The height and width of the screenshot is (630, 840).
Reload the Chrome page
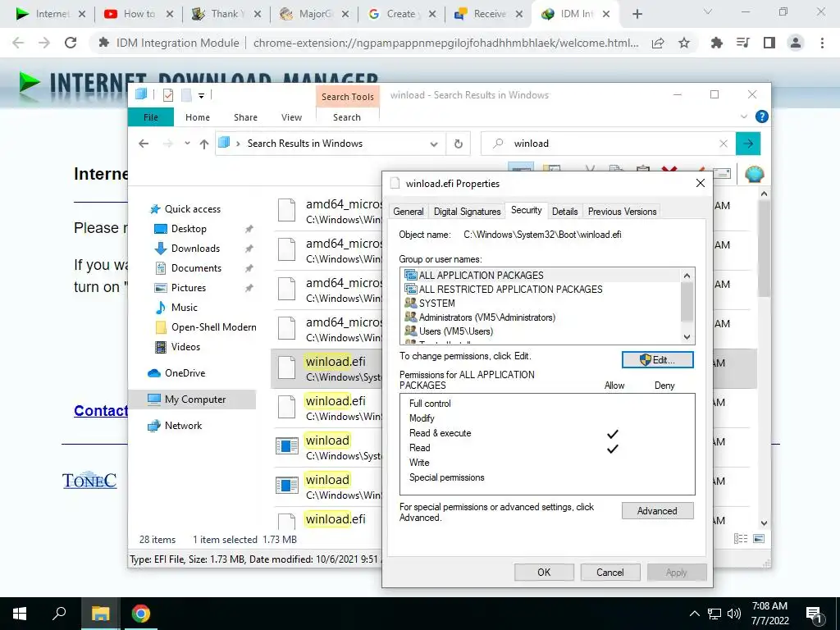pos(71,43)
